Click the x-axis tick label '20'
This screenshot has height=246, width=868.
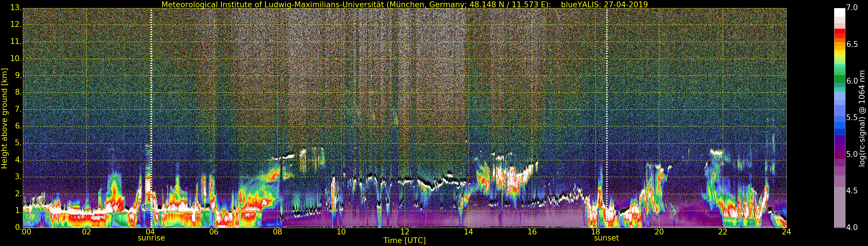(x=659, y=232)
